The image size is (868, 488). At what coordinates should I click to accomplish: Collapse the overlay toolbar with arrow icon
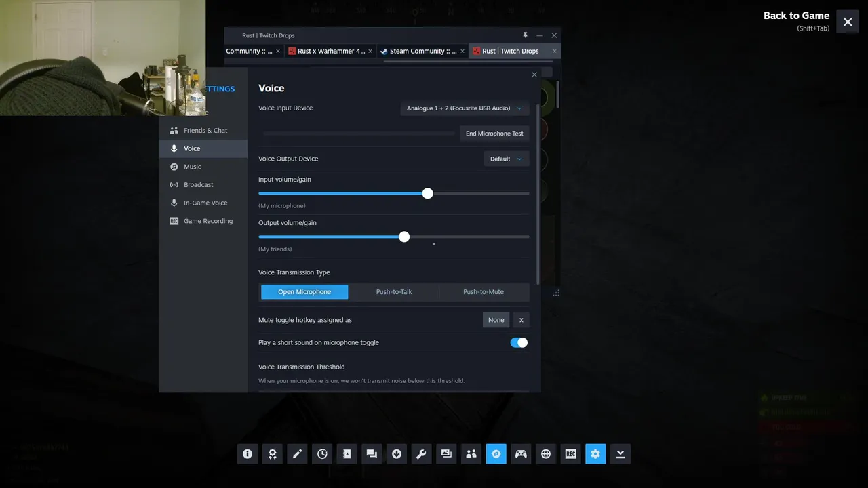tap(620, 454)
